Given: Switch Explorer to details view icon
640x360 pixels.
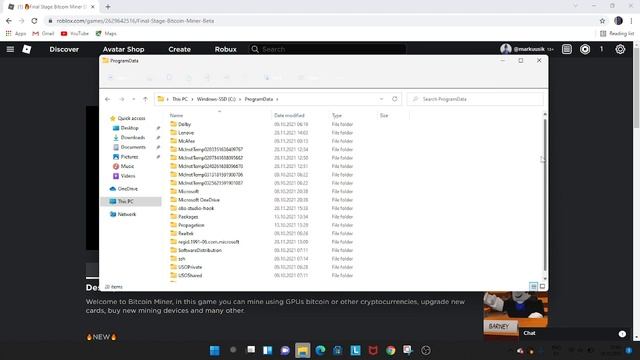Looking at the screenshot, I should 533,287.
